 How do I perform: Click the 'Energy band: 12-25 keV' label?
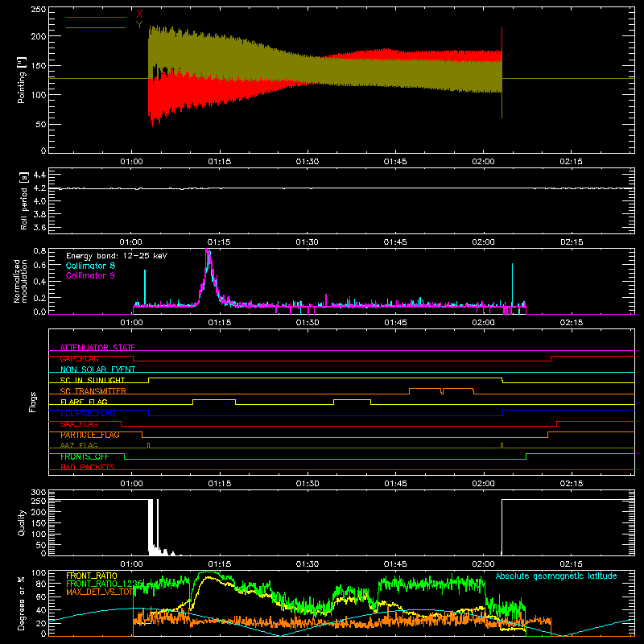[117, 256]
